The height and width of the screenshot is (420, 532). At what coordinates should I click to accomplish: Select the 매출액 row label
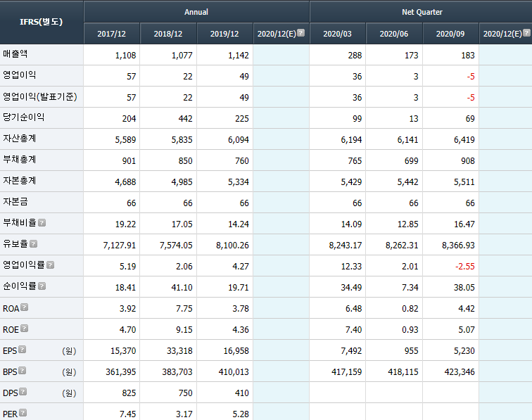click(15, 54)
